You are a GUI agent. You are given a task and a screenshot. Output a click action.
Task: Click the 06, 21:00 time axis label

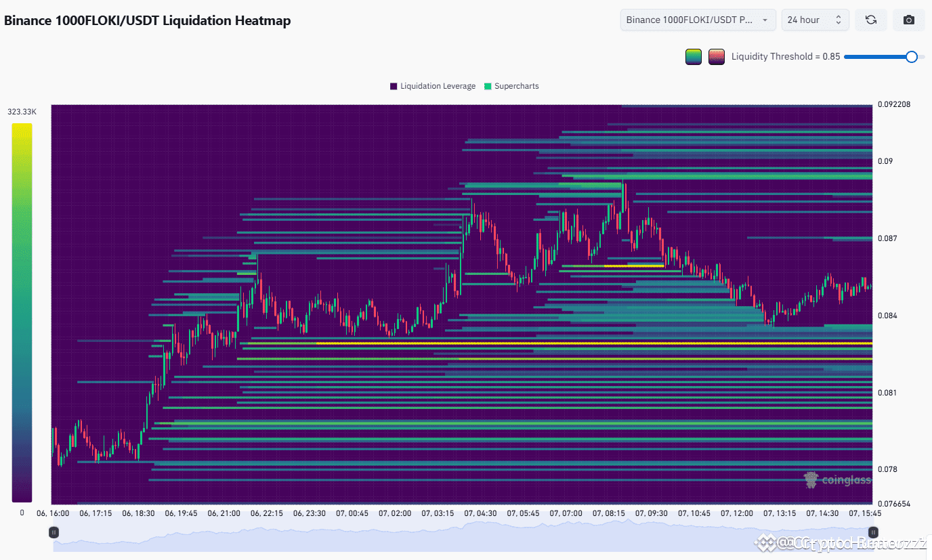224,513
